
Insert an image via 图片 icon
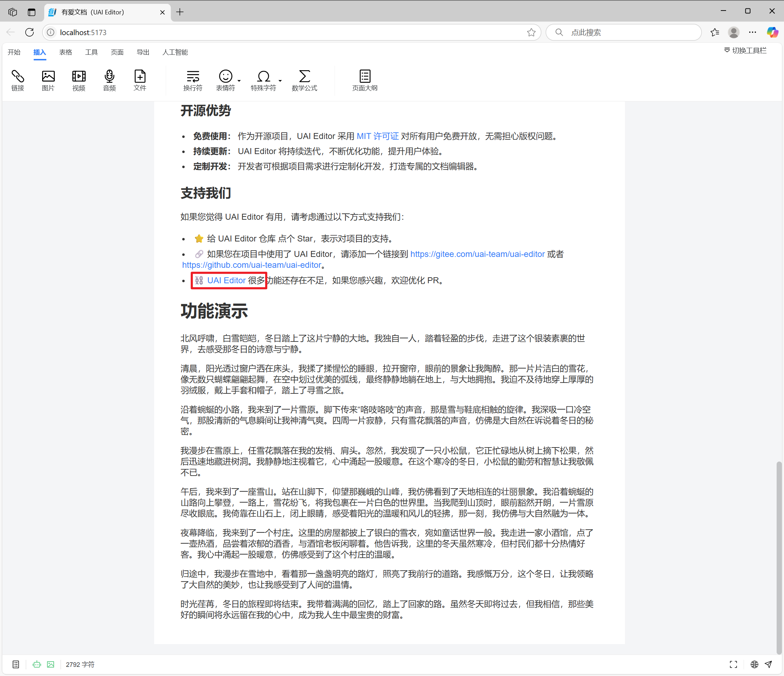coord(48,80)
